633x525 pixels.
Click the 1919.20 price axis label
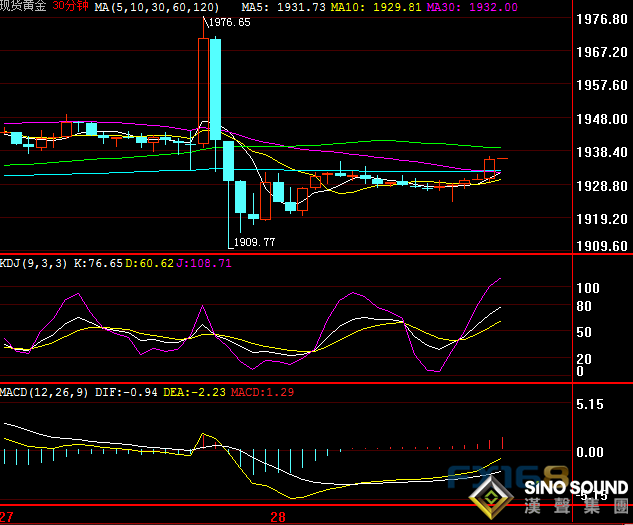point(602,219)
